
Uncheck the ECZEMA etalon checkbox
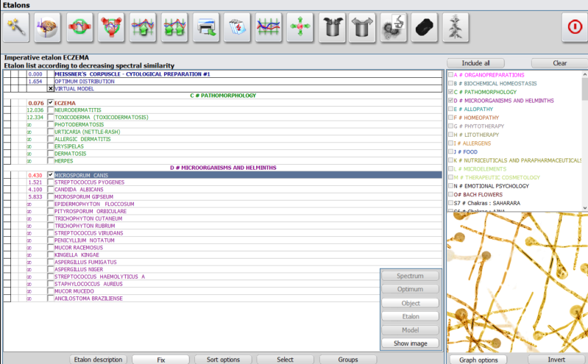(50, 103)
